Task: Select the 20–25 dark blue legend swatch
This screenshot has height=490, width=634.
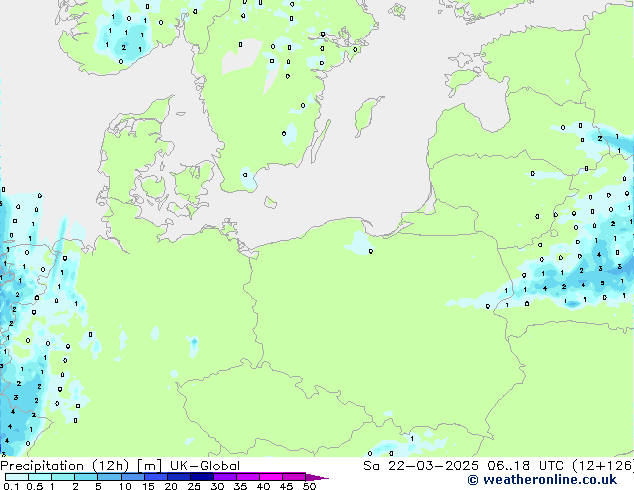Action: [179, 477]
